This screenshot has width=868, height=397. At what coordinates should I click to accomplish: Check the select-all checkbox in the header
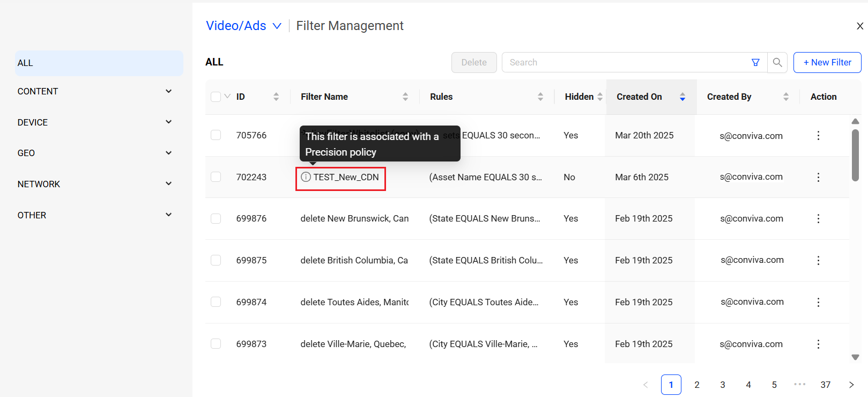pos(216,97)
